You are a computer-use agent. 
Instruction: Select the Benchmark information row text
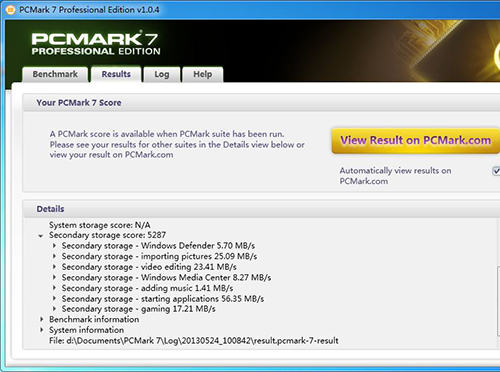[94, 319]
